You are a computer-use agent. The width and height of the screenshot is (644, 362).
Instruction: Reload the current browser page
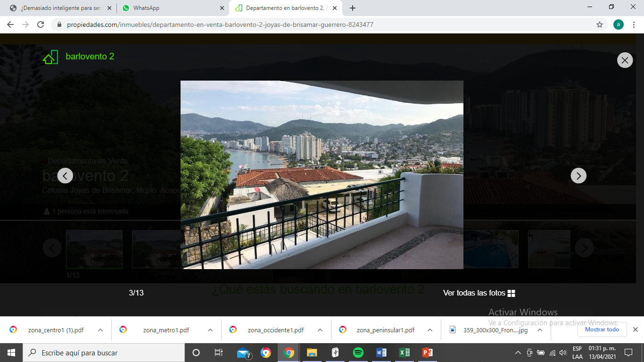(x=41, y=25)
